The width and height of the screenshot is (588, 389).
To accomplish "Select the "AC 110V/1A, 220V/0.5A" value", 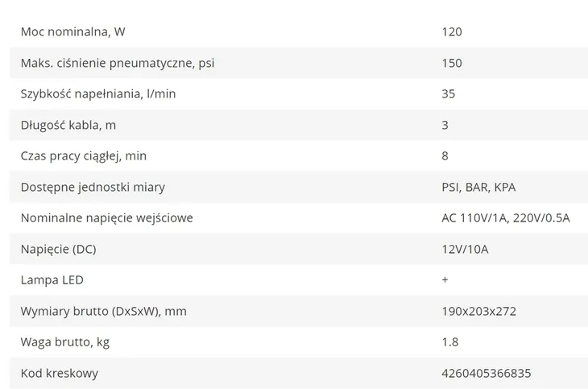I will [x=506, y=218].
